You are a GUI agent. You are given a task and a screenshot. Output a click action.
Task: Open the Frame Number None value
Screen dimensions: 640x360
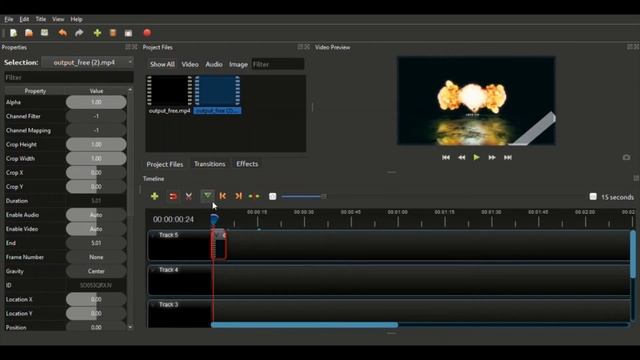[96, 257]
